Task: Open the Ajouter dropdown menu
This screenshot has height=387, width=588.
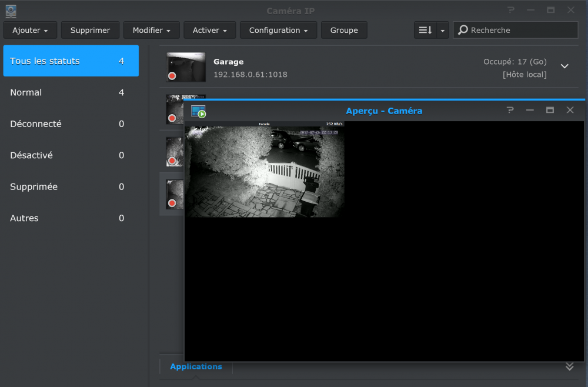Action: (x=30, y=30)
